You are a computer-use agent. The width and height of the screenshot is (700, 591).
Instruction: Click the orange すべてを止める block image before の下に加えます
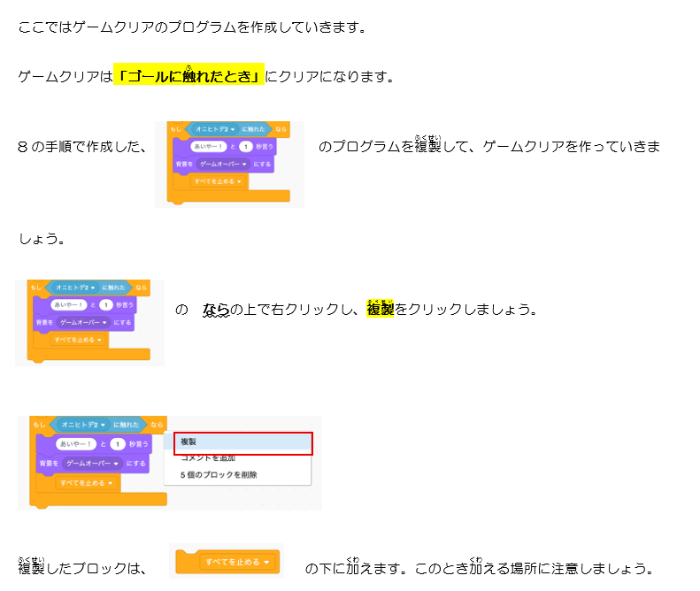[227, 563]
